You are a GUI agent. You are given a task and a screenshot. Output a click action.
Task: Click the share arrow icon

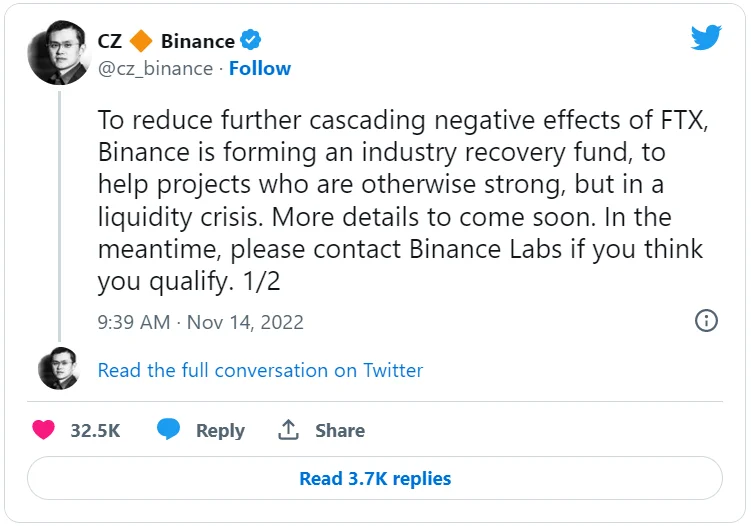(289, 430)
